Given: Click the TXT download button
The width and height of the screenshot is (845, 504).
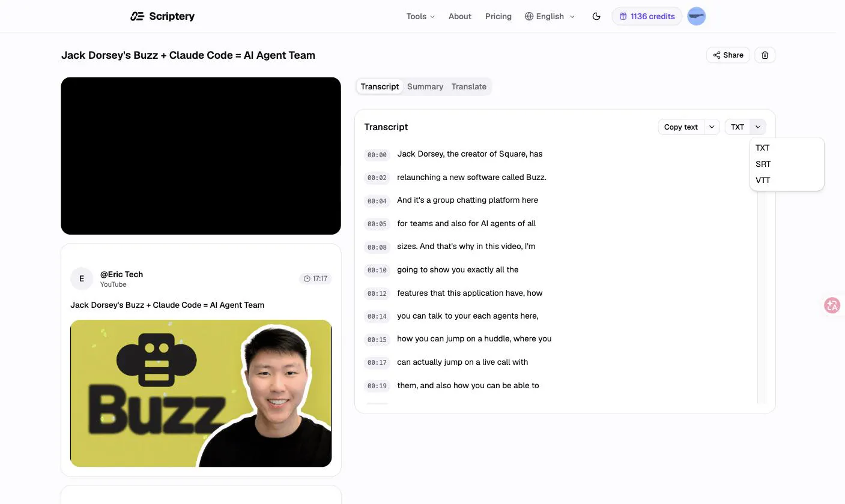Looking at the screenshot, I should pyautogui.click(x=737, y=127).
